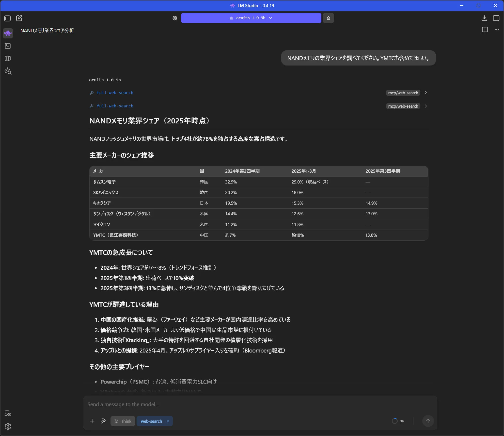Click the 32.9% value in Samsung row
The image size is (504, 436).
click(x=231, y=182)
